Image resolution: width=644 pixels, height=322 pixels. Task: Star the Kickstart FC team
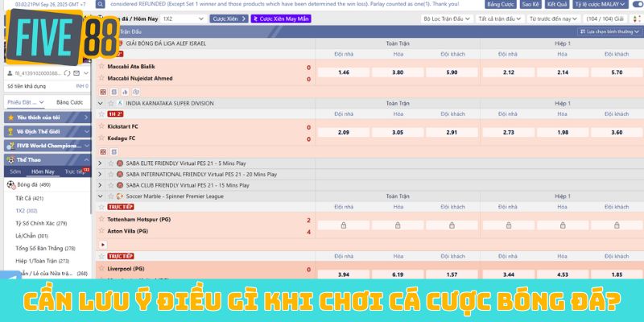pos(102,126)
